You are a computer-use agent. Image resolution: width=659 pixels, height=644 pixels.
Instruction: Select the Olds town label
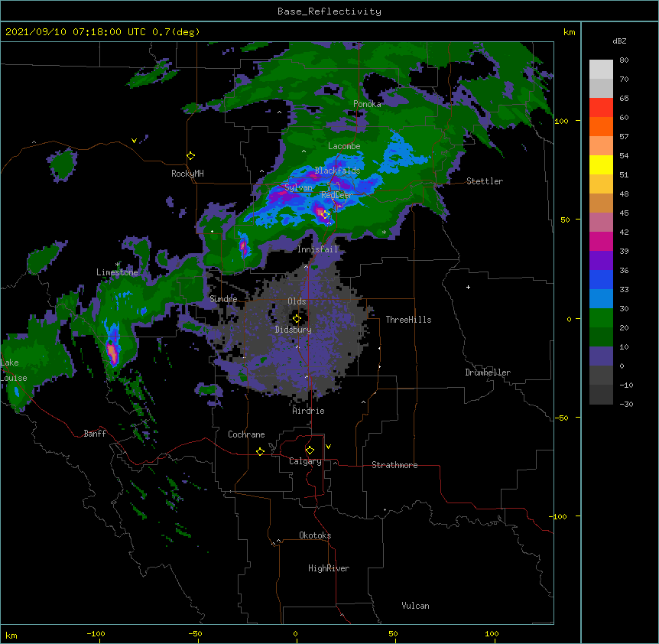pos(297,301)
